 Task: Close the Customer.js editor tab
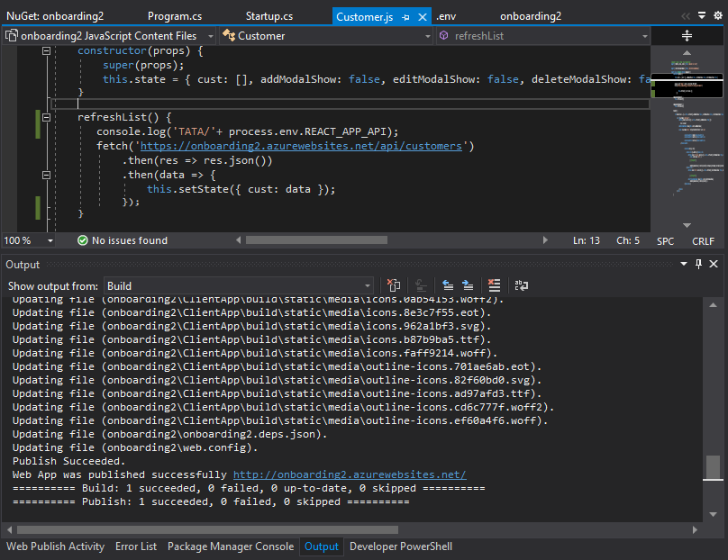[423, 16]
